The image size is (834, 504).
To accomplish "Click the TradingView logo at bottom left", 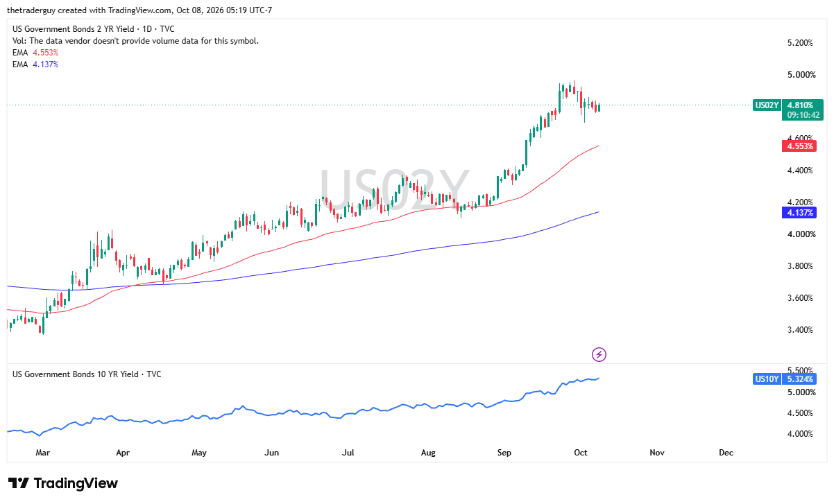I will click(63, 483).
